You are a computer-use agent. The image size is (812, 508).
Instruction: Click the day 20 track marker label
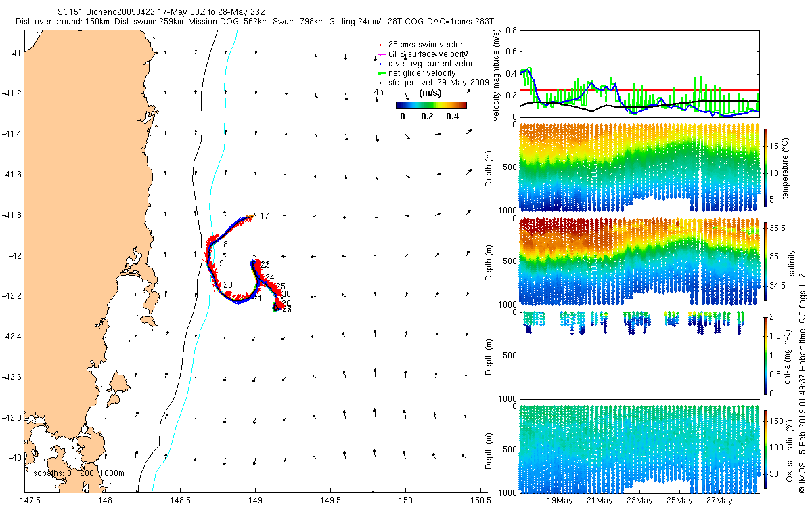[228, 285]
